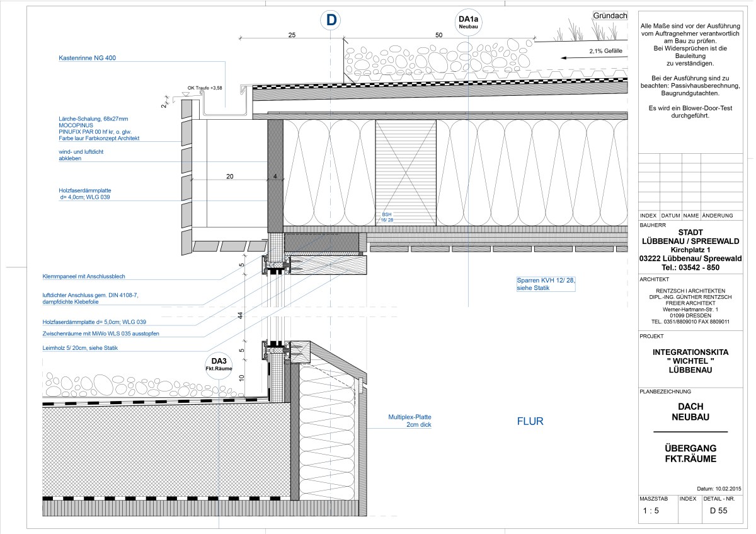Click the Sparren KVH 12/28 annotation

(x=534, y=284)
